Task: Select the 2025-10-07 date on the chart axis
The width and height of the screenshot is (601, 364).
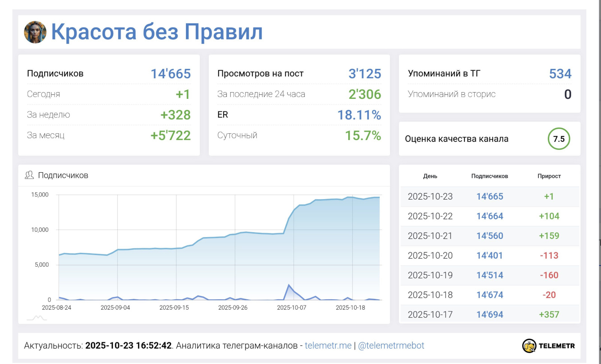Action: (x=292, y=307)
